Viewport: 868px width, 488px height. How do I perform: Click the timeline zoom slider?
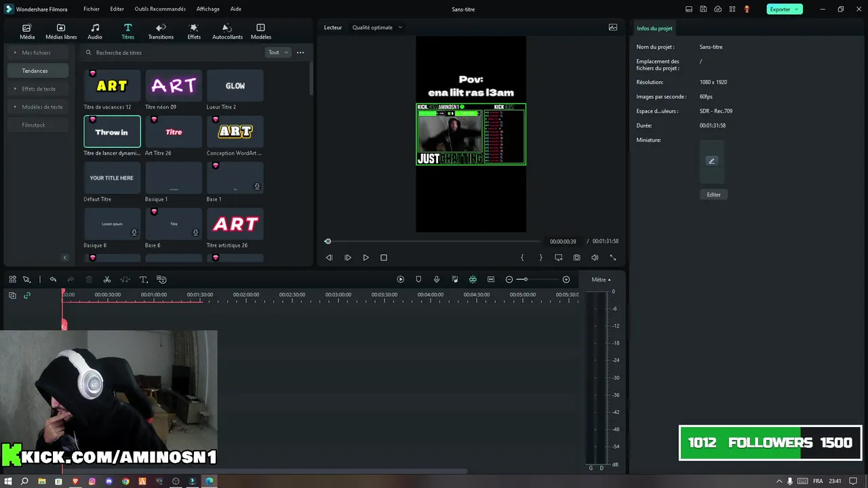click(538, 279)
